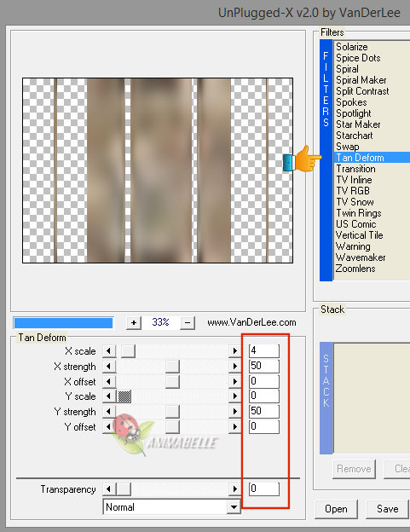Viewport: 410px width, 532px height.
Task: Open the Normal blend mode dropdown
Action: tap(171, 507)
